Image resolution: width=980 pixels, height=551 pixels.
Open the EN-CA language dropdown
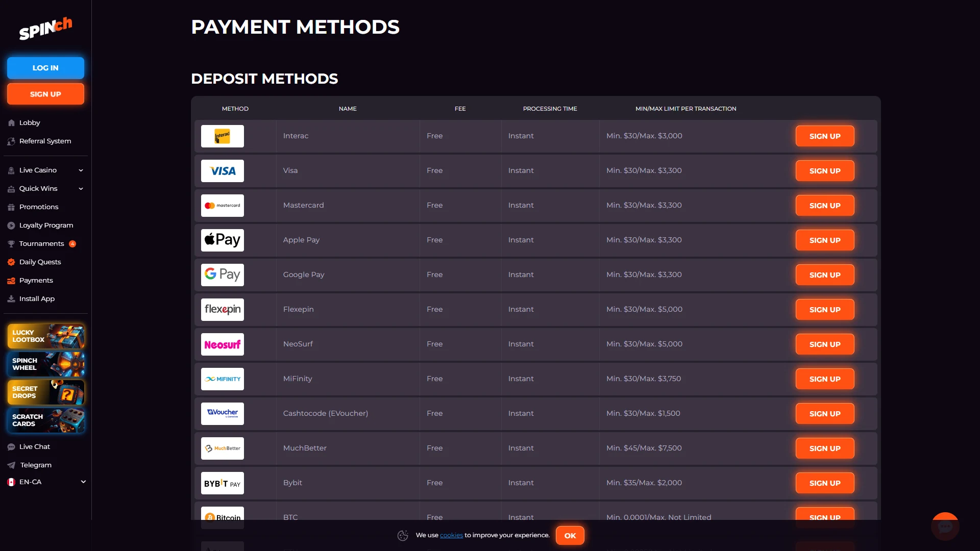45,482
